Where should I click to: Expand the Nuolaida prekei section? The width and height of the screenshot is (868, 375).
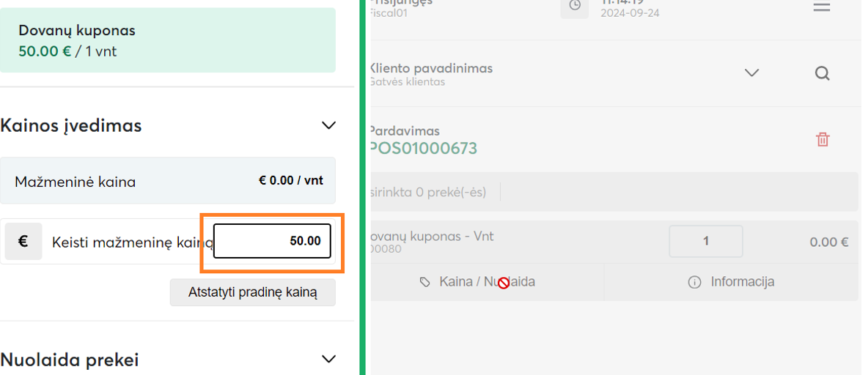328,359
